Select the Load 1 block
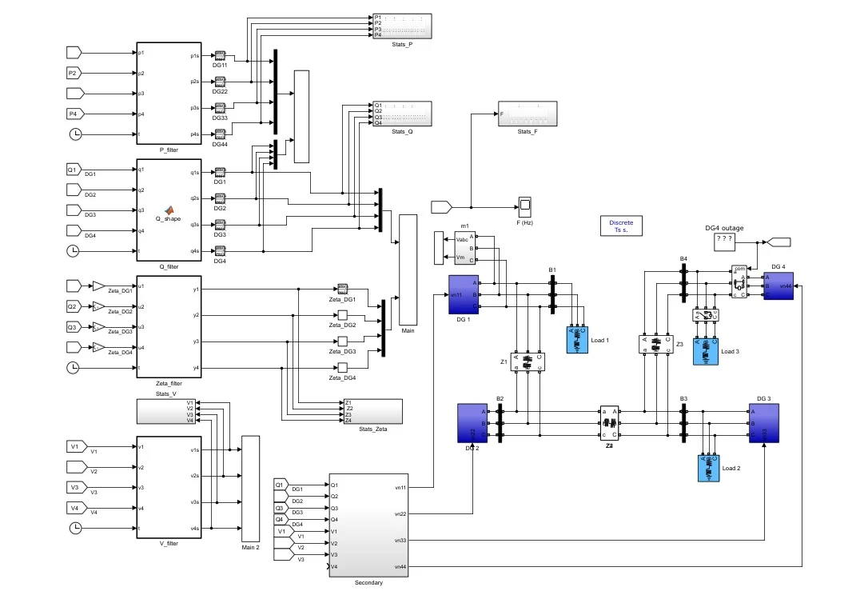The image size is (868, 615). point(576,340)
